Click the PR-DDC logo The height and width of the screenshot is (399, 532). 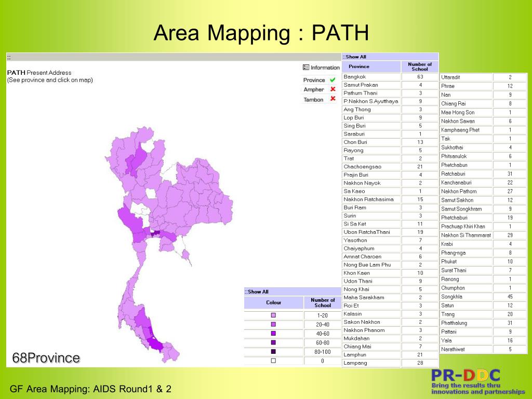(x=478, y=382)
